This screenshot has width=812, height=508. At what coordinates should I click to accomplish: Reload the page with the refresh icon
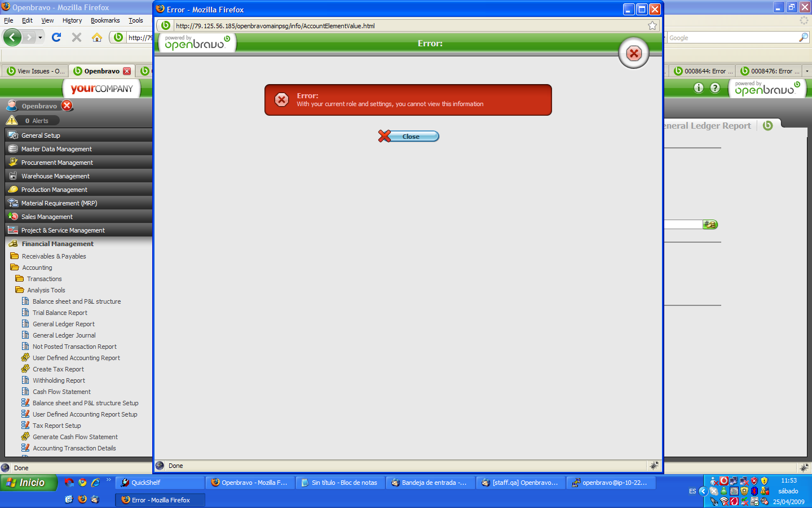pyautogui.click(x=56, y=37)
